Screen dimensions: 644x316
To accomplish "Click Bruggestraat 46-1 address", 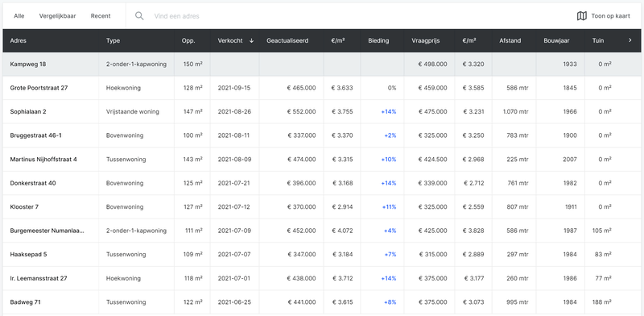I will point(35,135).
